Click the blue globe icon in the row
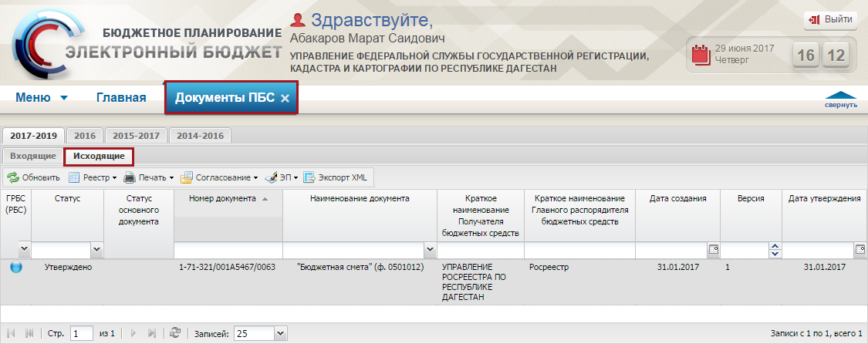Image resolution: width=868 pixels, height=344 pixels. (x=16, y=267)
